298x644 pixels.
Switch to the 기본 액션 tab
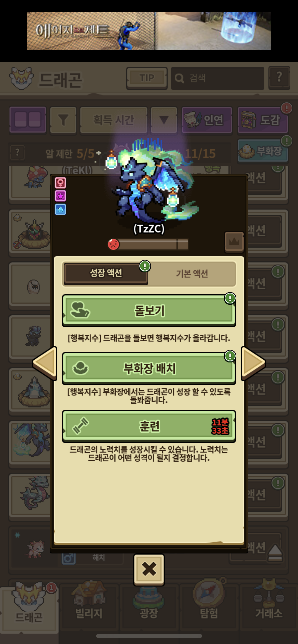(192, 274)
